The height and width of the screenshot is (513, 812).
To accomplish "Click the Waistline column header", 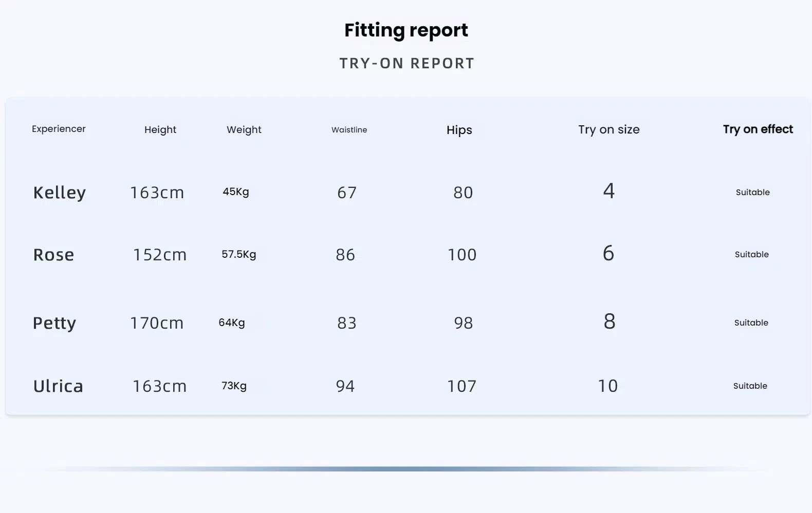I will tap(349, 130).
